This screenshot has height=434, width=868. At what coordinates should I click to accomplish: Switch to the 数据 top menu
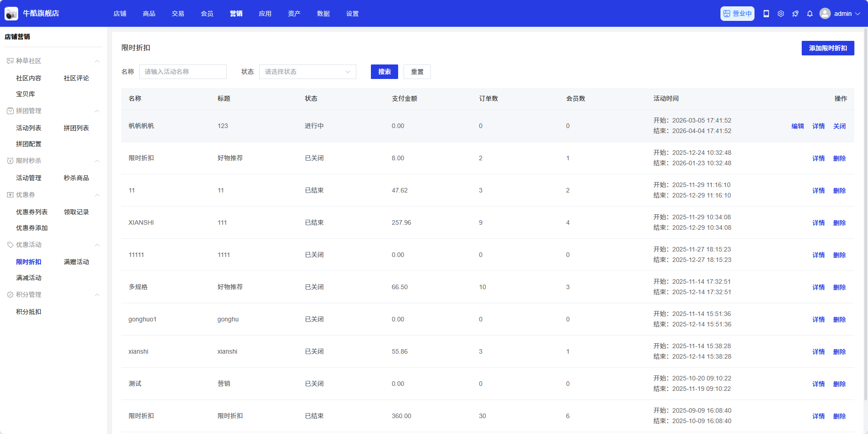click(x=323, y=14)
